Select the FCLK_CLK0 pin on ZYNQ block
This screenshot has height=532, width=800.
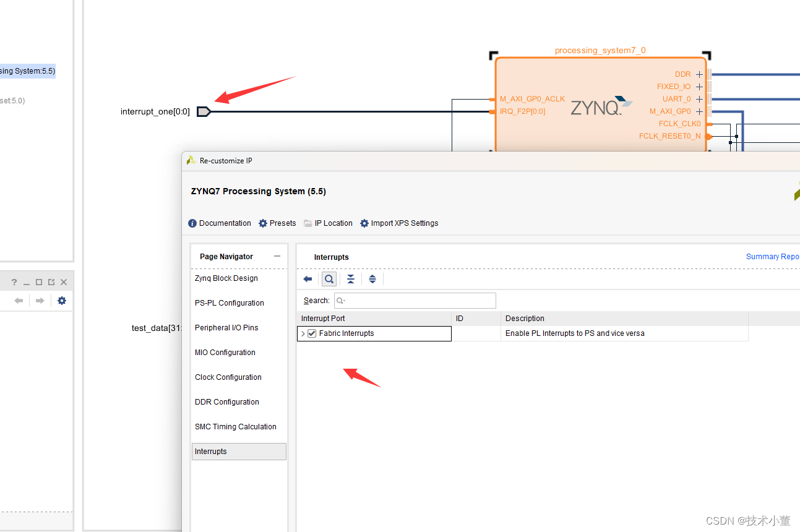(680, 124)
